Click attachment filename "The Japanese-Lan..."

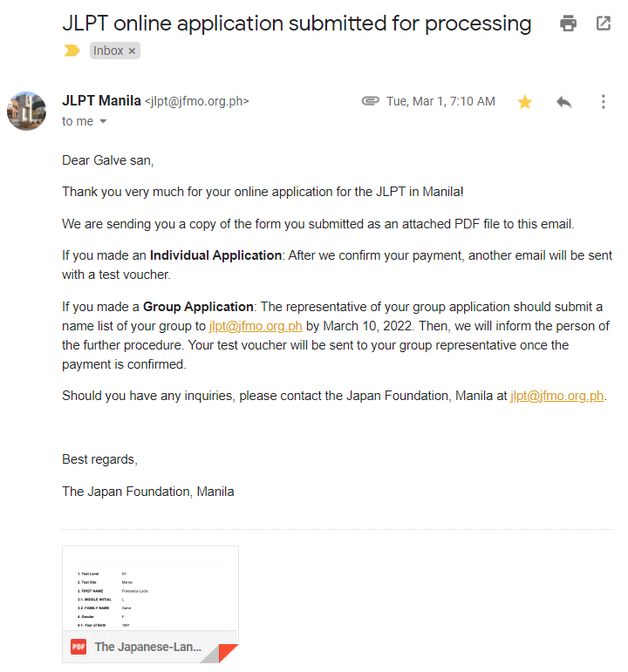tap(147, 647)
